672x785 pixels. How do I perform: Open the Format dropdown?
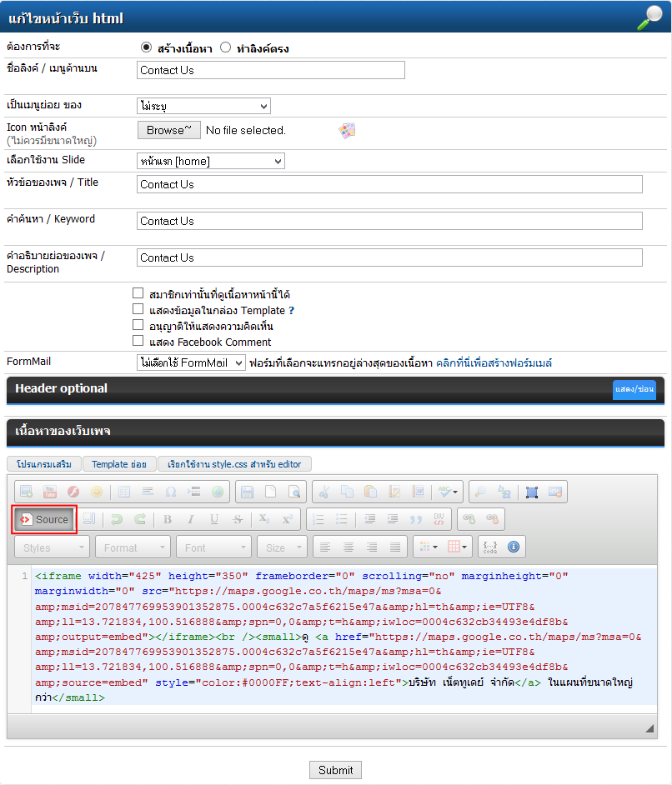click(133, 547)
